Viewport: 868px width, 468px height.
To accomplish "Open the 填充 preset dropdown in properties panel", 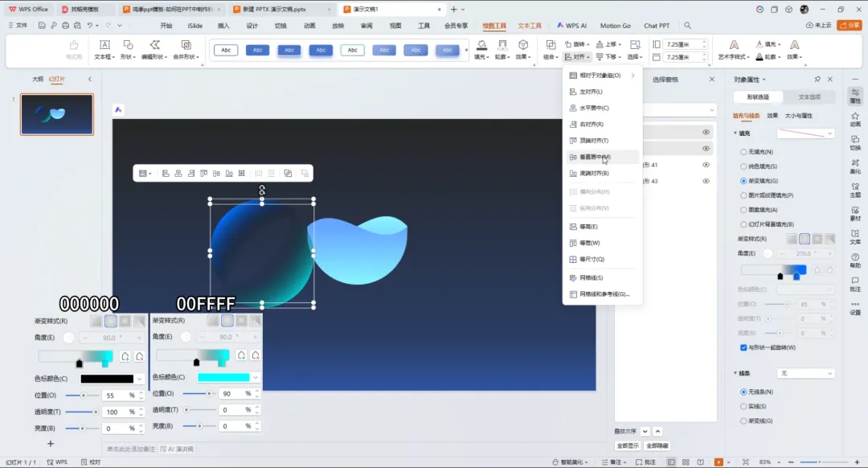I will 805,133.
